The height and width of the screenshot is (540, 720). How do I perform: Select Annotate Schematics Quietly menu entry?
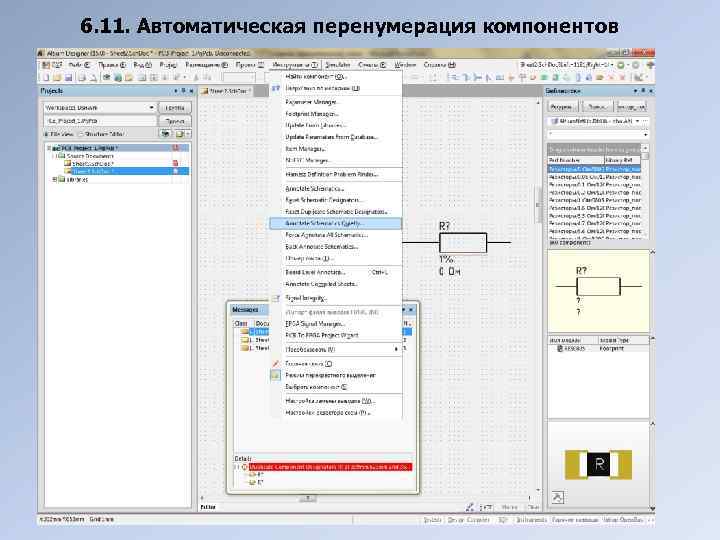[x=335, y=223]
